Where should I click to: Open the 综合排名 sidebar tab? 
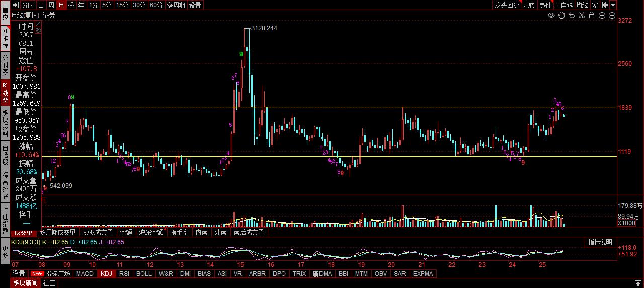coord(5,186)
